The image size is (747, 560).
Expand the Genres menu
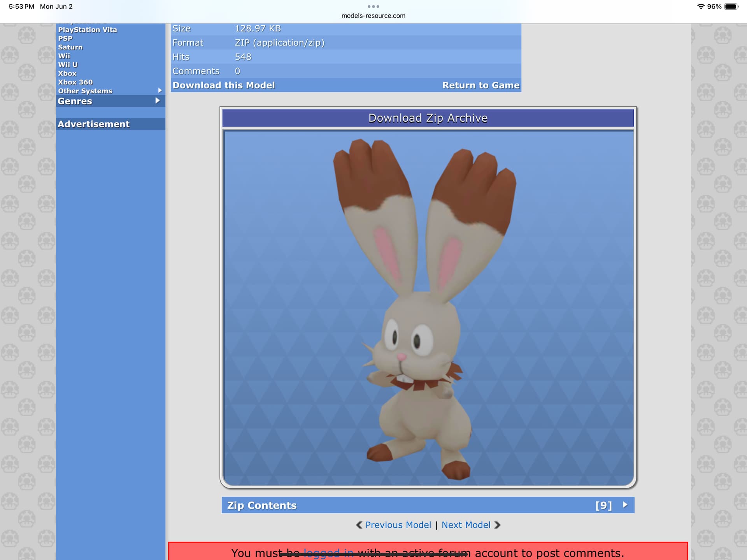pos(110,101)
